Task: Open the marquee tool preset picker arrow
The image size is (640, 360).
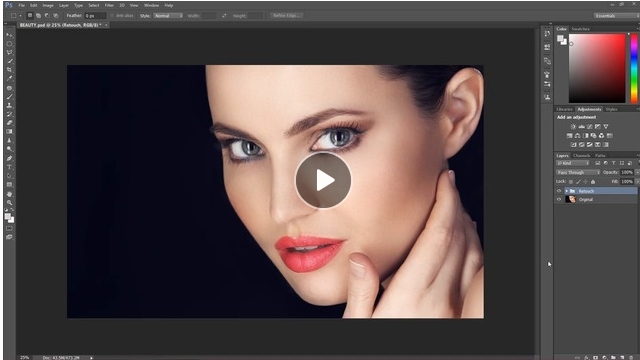Action: (x=20, y=16)
